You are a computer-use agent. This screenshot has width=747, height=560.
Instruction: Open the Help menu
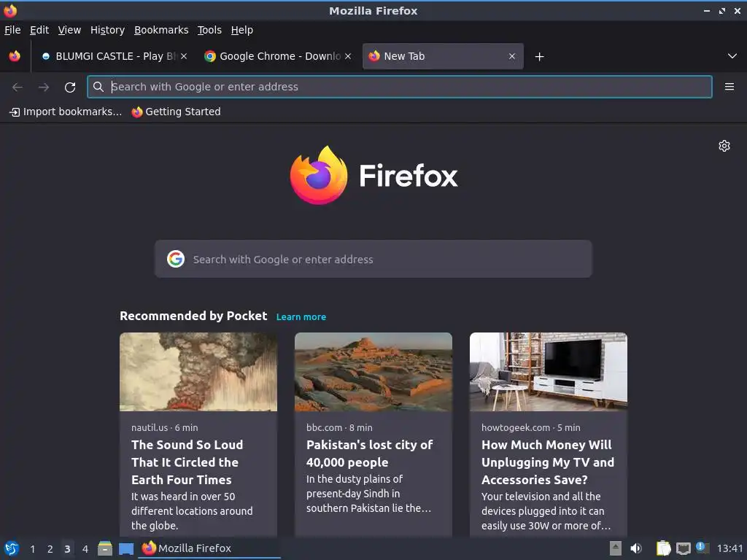coord(242,30)
